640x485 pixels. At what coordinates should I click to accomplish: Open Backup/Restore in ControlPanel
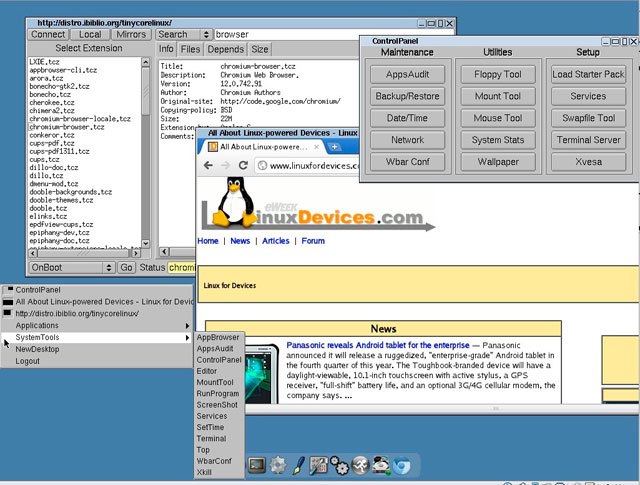point(407,96)
